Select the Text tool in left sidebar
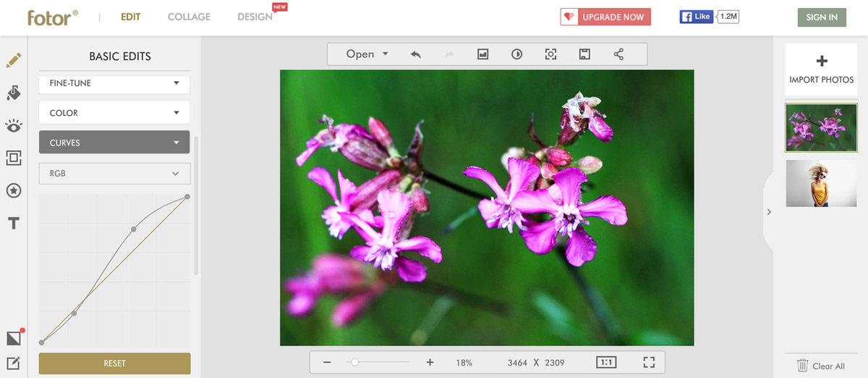This screenshot has width=868, height=378. pos(13,223)
